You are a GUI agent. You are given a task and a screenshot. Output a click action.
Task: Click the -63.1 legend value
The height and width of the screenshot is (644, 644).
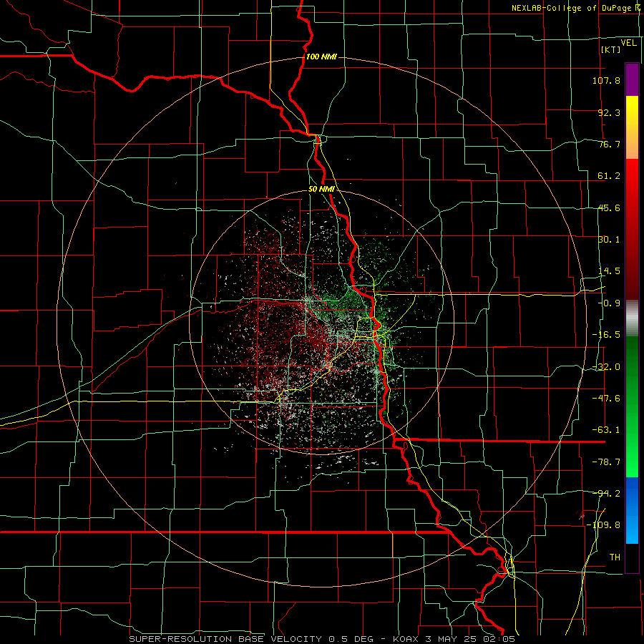pyautogui.click(x=606, y=430)
